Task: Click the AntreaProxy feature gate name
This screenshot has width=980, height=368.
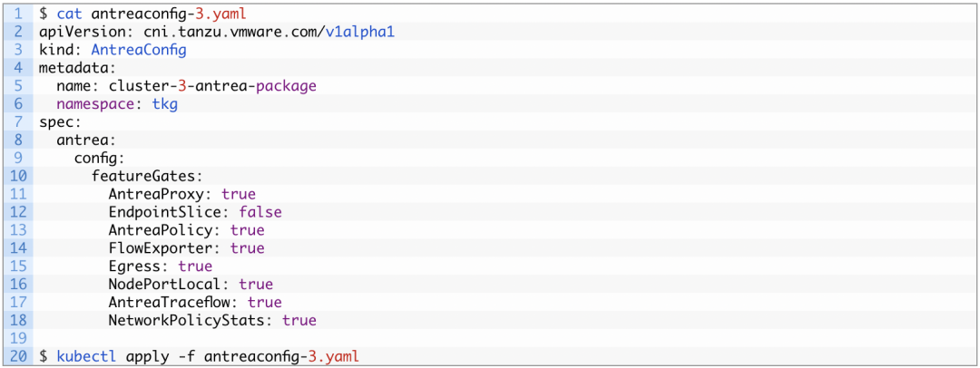Action: (x=160, y=194)
